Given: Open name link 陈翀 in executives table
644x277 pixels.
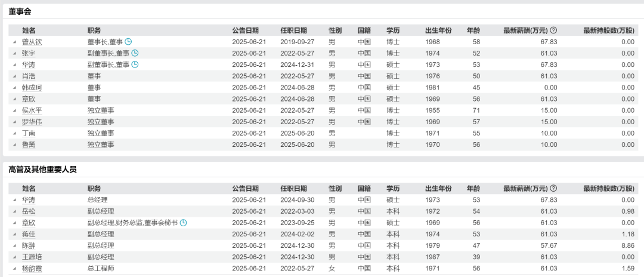Looking at the screenshot, I should click(x=29, y=245).
